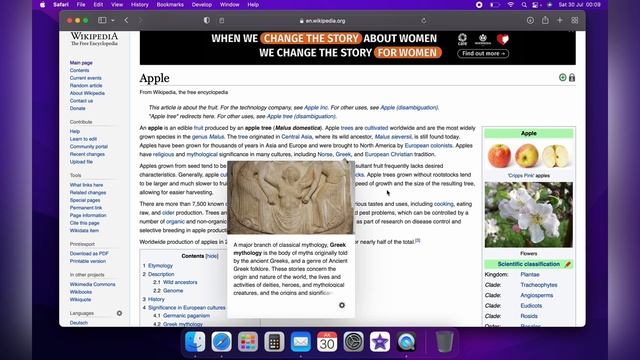Open the Window menu

(x=229, y=5)
